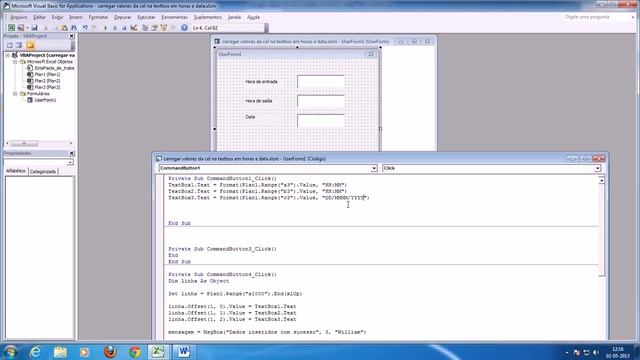Close the Project panel with its X
This screenshot has width=640, height=360.
click(72, 36)
